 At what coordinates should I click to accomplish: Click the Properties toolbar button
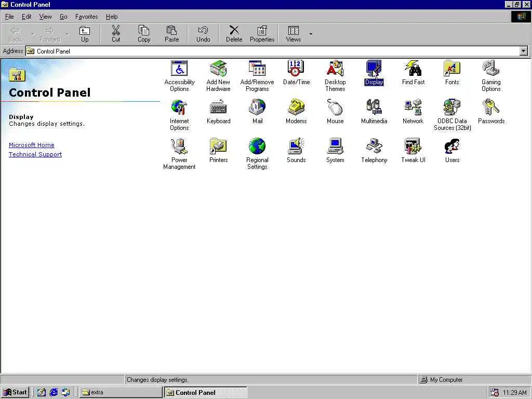(262, 34)
